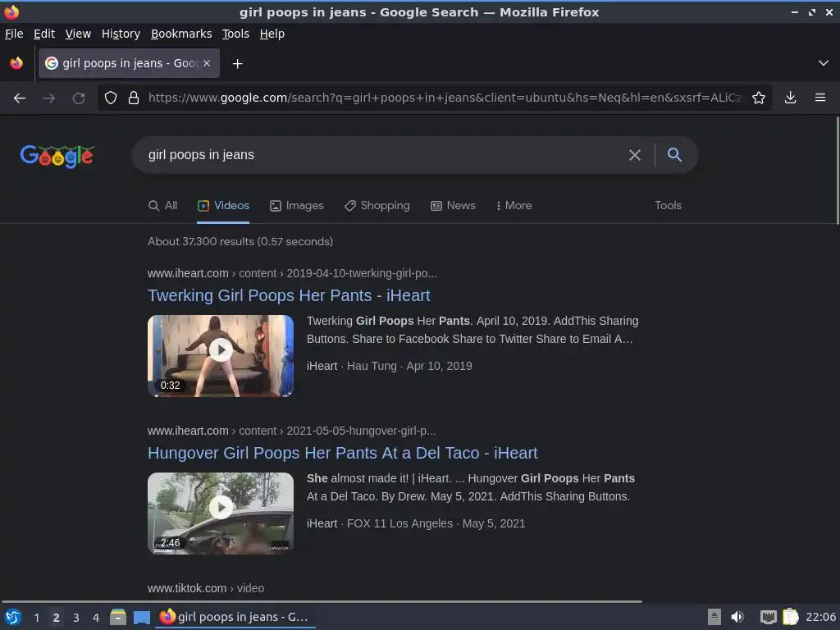The height and width of the screenshot is (630, 840).
Task: Click 'About 37,300 results' stats text
Action: 240,242
